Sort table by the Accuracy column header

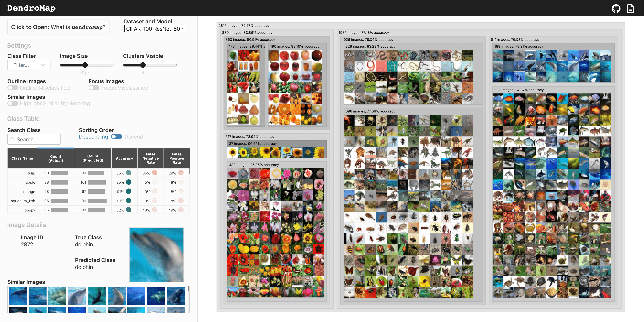pos(124,158)
